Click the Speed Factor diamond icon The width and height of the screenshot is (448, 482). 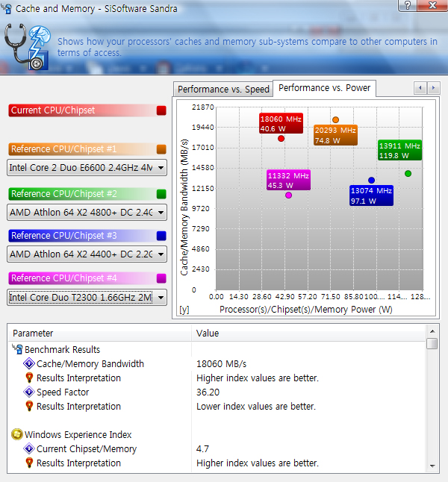click(29, 392)
